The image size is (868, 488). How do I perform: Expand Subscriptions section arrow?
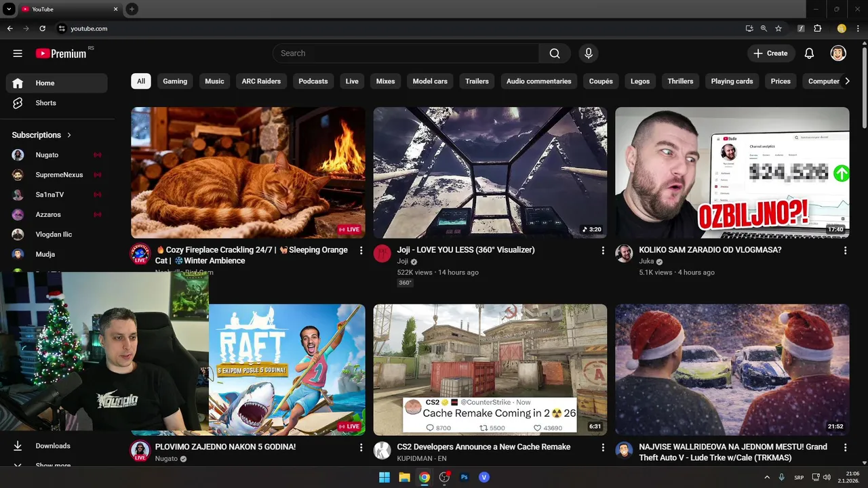point(69,135)
